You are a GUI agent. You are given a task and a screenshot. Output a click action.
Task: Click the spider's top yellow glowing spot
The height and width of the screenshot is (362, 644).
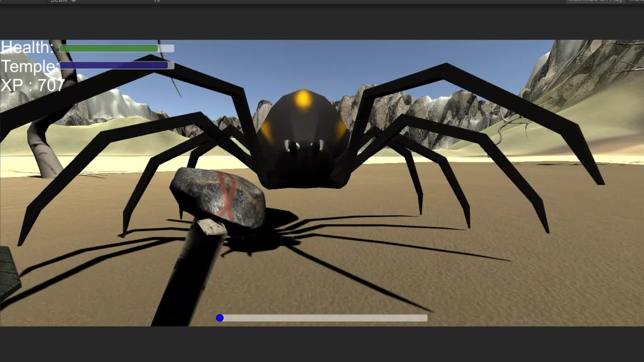point(303,99)
